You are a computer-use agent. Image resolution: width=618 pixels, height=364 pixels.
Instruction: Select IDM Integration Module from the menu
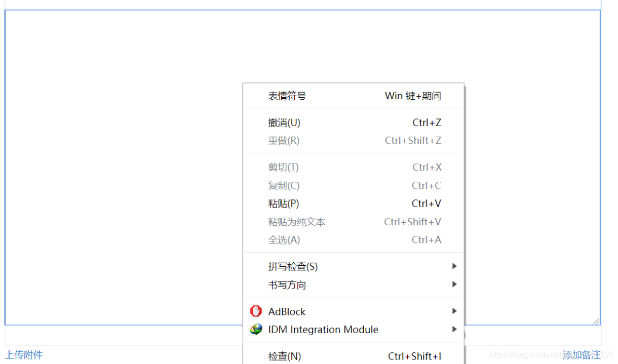(x=323, y=330)
